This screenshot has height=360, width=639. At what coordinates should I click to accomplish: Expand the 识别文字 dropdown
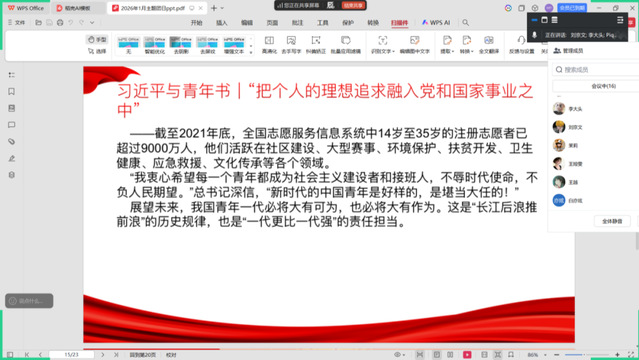point(383,44)
